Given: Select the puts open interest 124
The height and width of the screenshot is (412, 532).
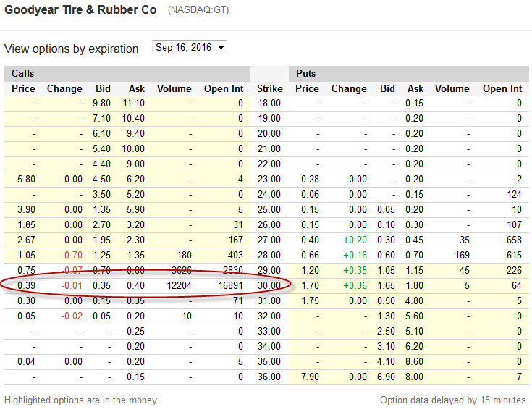Looking at the screenshot, I should (x=514, y=195).
